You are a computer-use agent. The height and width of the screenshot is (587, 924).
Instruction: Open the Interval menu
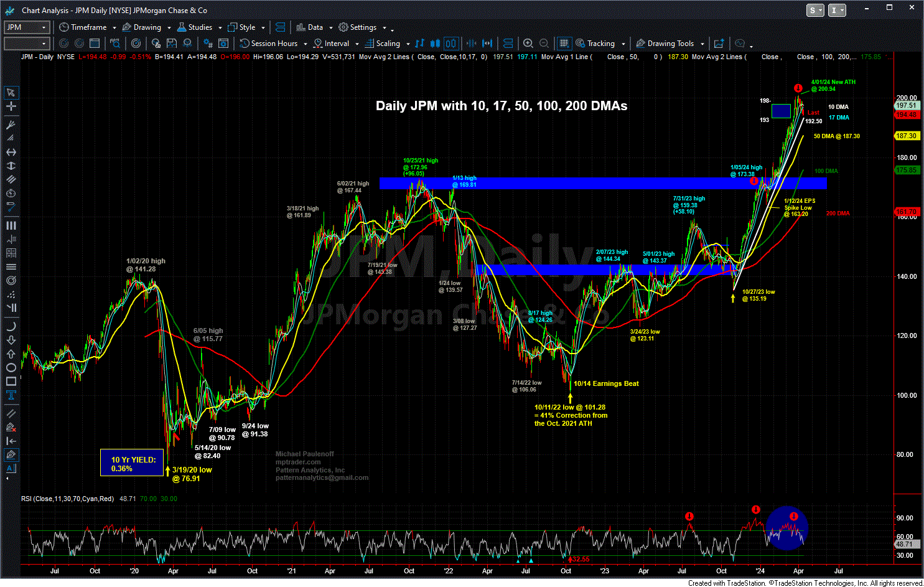(x=331, y=44)
